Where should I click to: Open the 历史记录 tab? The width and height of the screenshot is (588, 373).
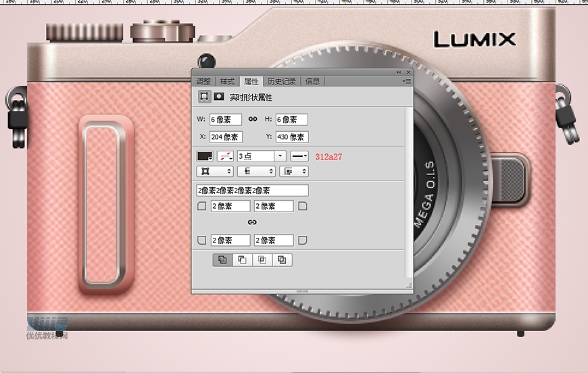(x=282, y=81)
